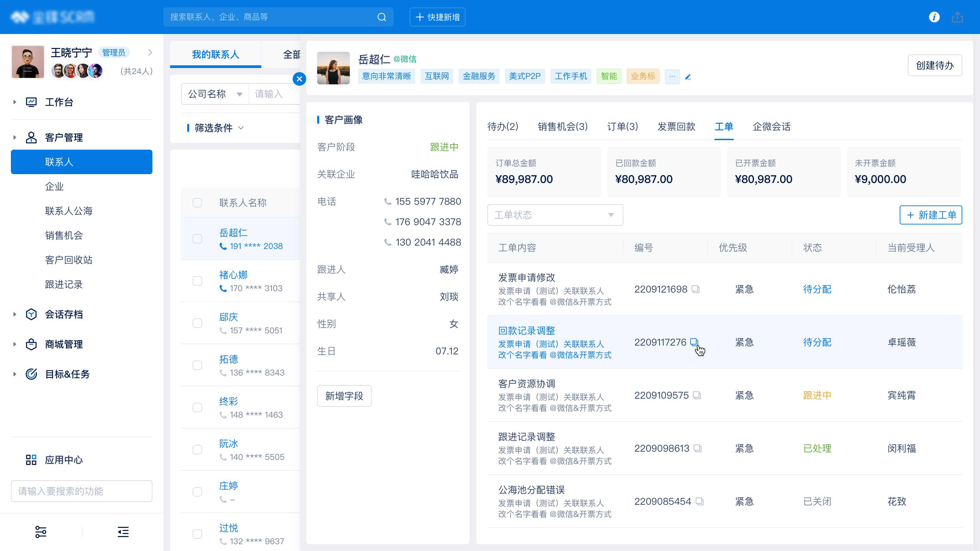Click the 应用中心 grid icon
The width and height of the screenshot is (980, 551).
[x=32, y=460]
